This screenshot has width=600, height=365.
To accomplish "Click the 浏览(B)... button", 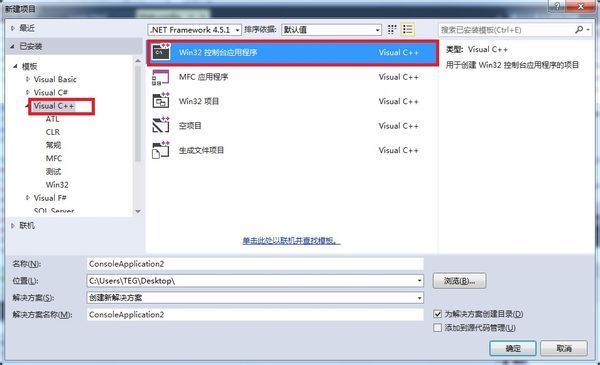I will click(x=460, y=281).
